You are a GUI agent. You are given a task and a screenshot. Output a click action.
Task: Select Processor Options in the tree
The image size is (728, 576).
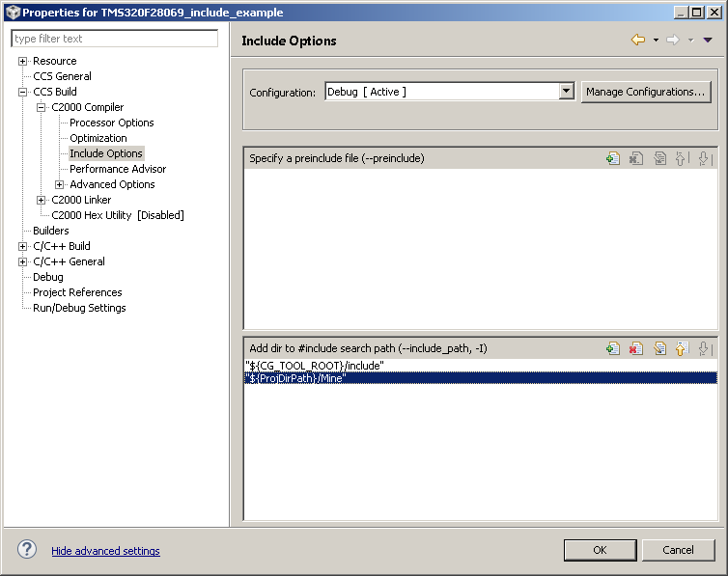[111, 123]
